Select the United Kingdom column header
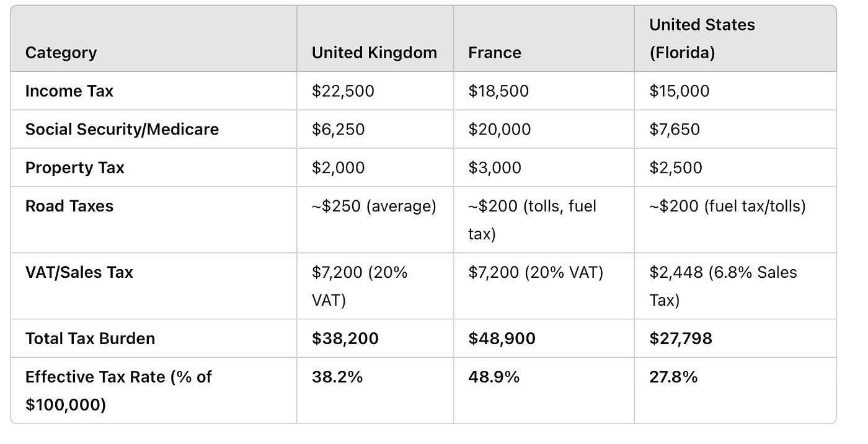Viewport: 868px width, 444px height. coord(374,53)
